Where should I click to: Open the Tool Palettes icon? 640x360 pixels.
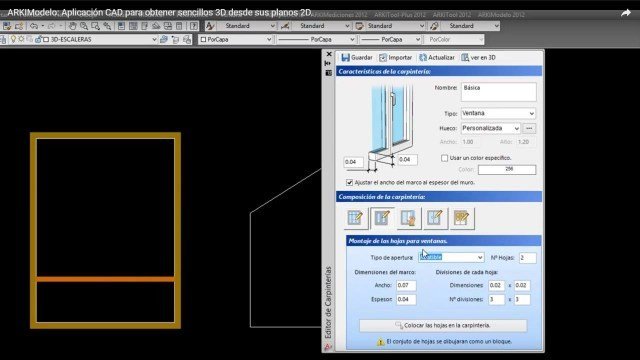tap(144, 26)
